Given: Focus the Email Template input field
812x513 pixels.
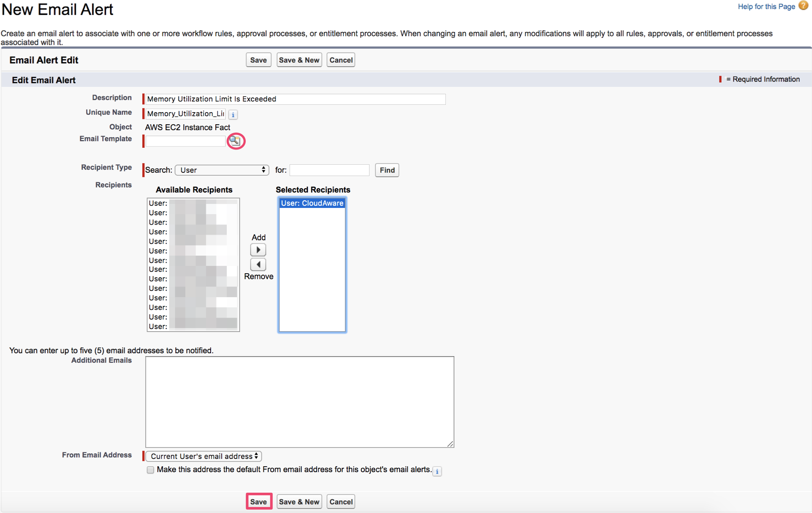Looking at the screenshot, I should pyautogui.click(x=185, y=141).
